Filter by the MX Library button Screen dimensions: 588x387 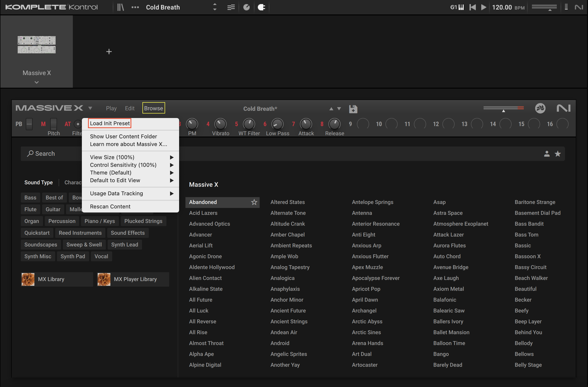[57, 279]
